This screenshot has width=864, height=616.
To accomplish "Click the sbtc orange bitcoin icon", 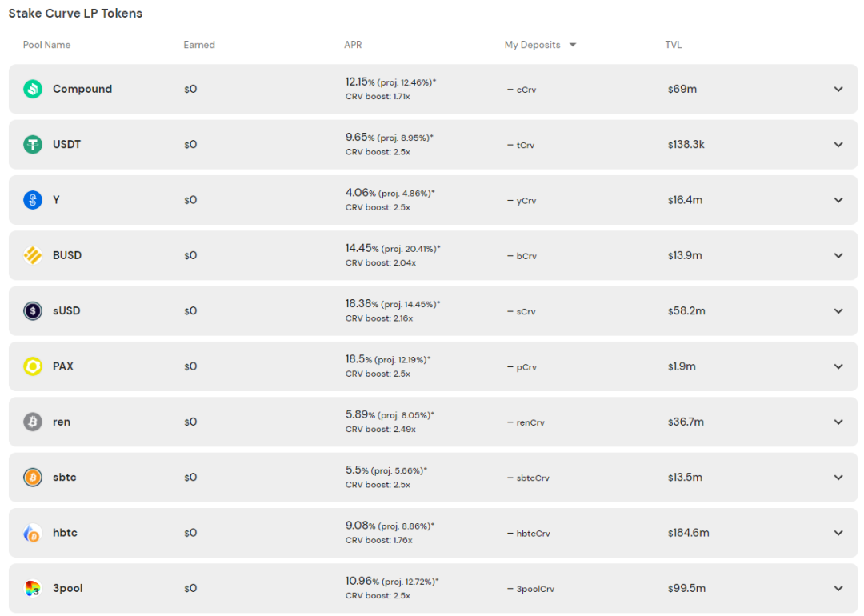I will pyautogui.click(x=33, y=477).
